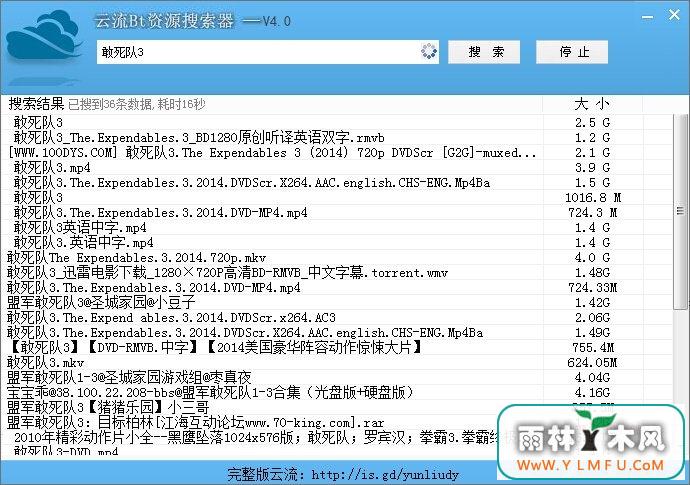This screenshot has width=690, height=485.
Task: Select the DVD-MP4.mp4 result sized 724.3 M
Action: [x=160, y=213]
